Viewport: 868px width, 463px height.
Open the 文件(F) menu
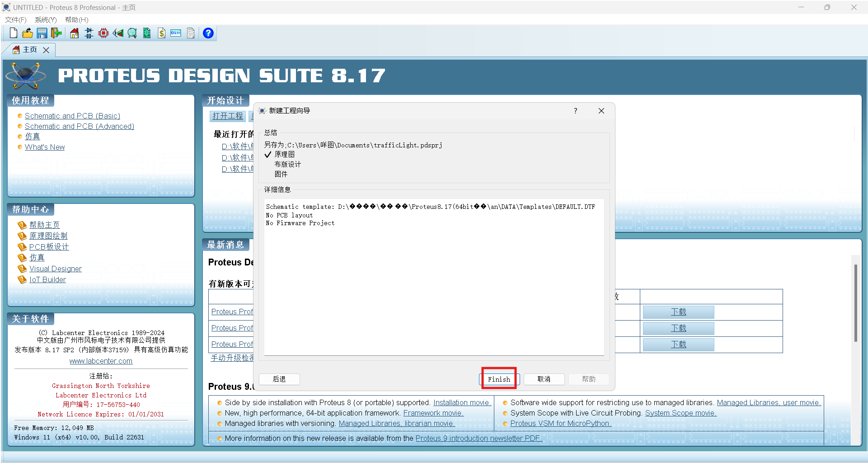click(x=16, y=19)
